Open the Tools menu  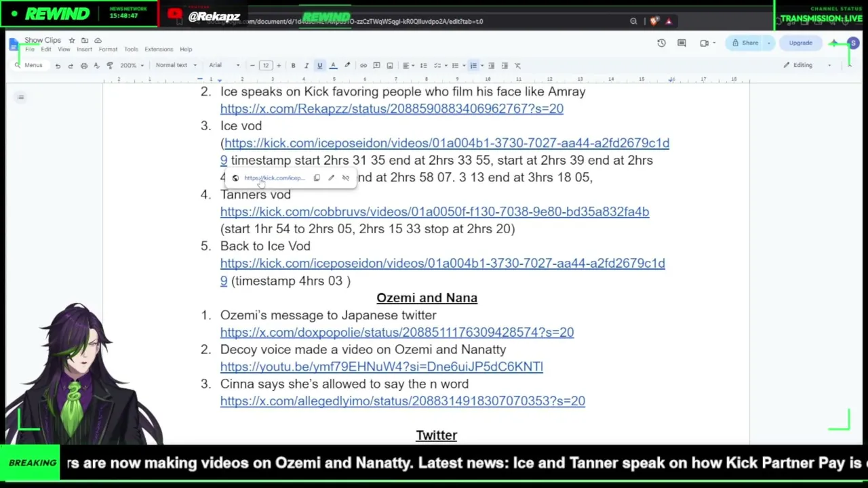[x=131, y=49]
